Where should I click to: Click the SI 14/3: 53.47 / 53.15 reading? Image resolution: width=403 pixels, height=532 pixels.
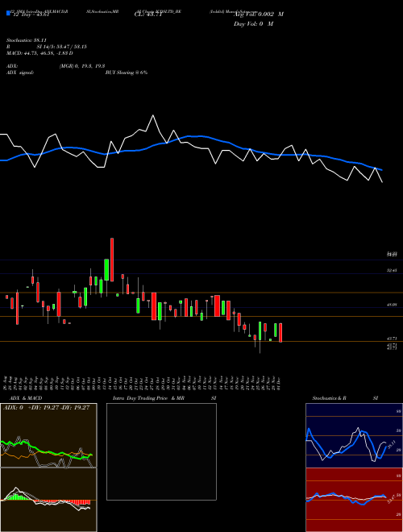[x=62, y=47]
